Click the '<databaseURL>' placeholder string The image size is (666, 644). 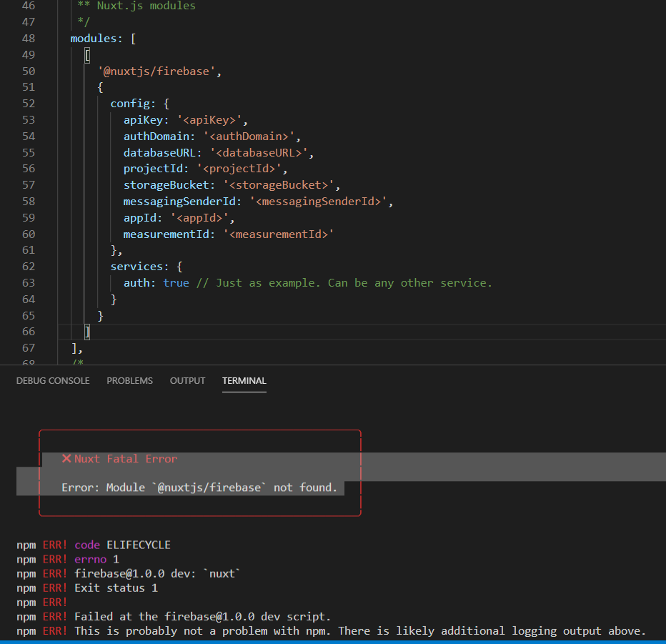click(259, 153)
